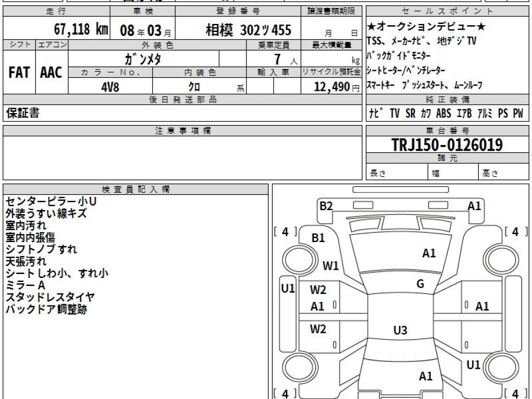Click the 検査員記入欄 header
Screen dimensions: 532x399
coord(136,189)
